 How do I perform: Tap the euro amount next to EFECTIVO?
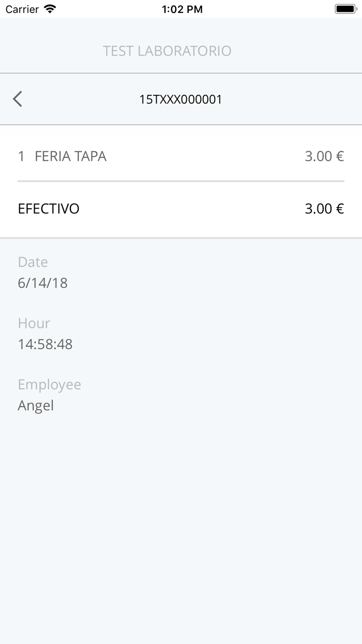pos(324,209)
